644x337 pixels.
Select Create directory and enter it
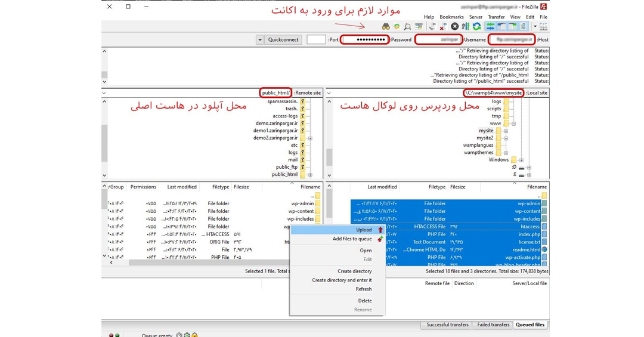pos(338,280)
